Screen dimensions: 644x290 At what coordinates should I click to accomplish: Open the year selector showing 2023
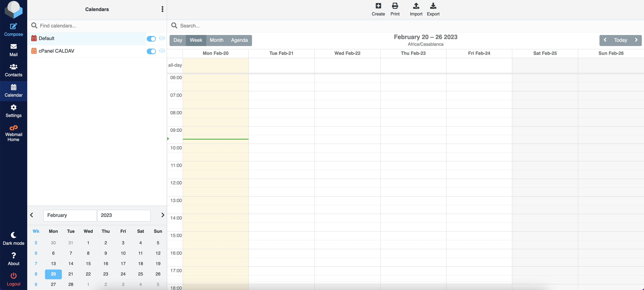pos(123,215)
